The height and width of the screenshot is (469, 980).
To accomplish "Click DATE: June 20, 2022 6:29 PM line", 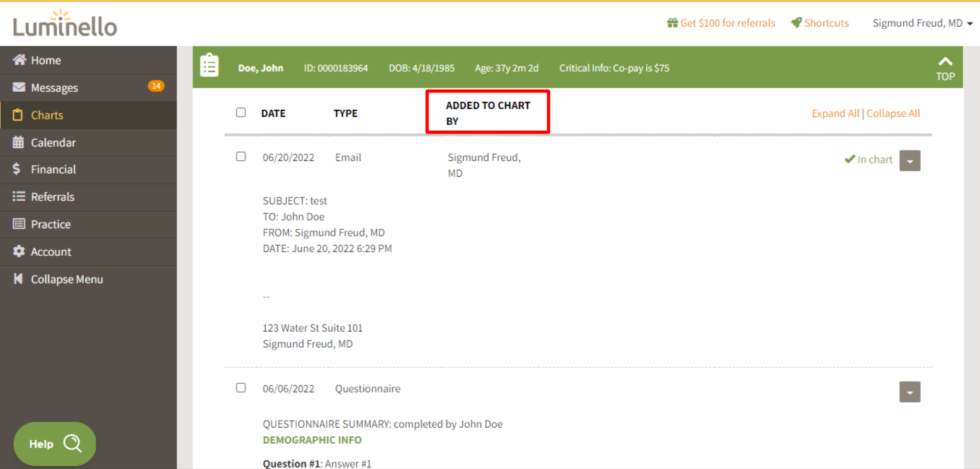I will pyautogui.click(x=327, y=249).
